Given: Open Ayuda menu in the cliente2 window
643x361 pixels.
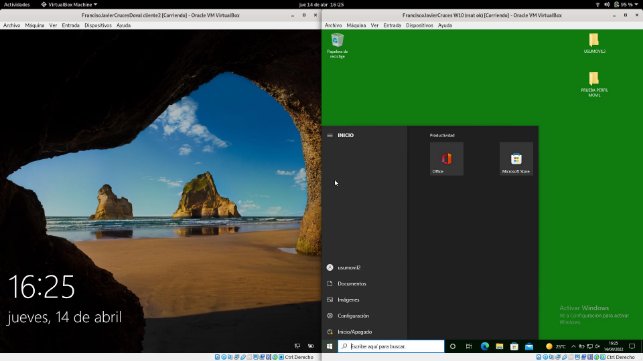Looking at the screenshot, I should [123, 25].
